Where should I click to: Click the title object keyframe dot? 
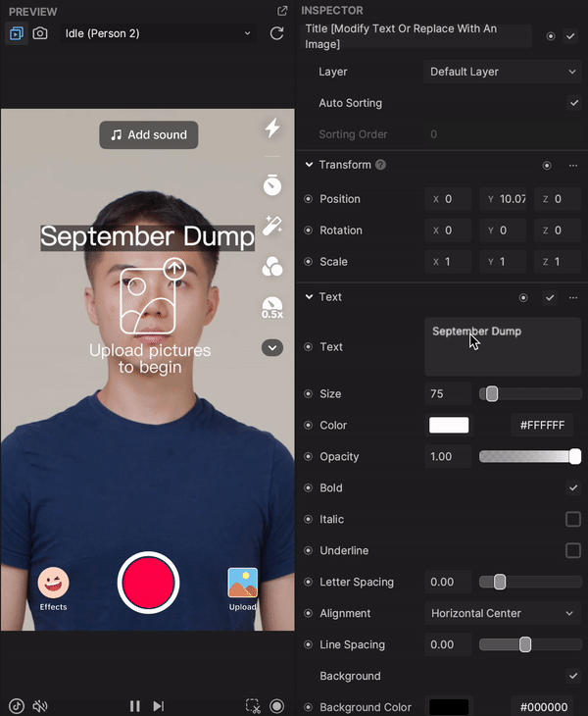click(x=551, y=36)
